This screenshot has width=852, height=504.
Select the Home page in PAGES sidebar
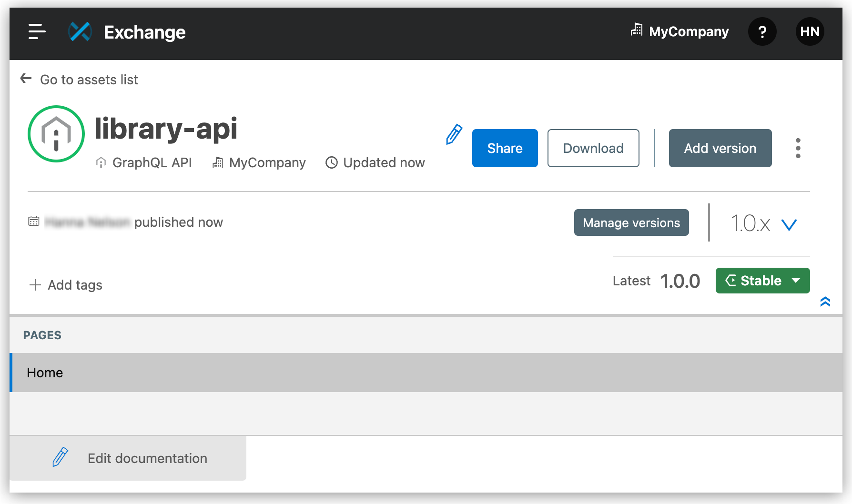point(44,373)
